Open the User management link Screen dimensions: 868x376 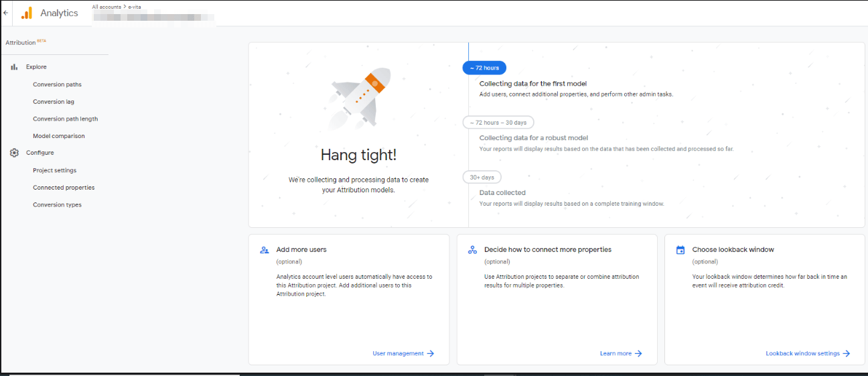(x=398, y=353)
